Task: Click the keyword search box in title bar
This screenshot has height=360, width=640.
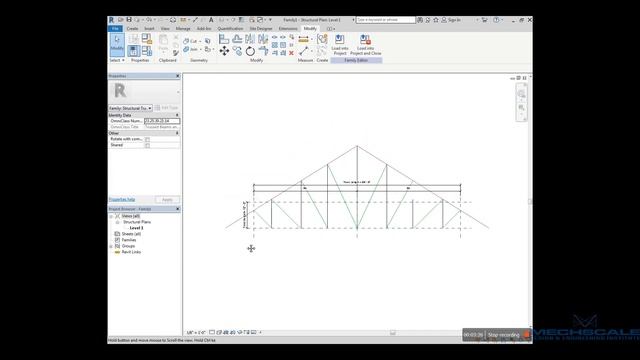Action: click(x=385, y=20)
